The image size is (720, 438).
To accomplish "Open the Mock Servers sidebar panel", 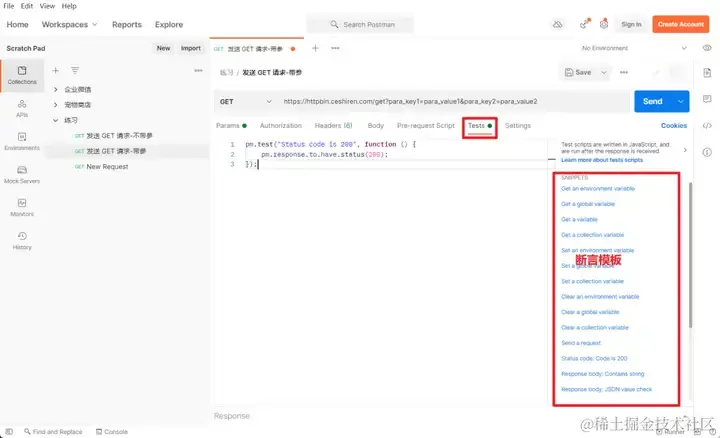I will 22,174.
